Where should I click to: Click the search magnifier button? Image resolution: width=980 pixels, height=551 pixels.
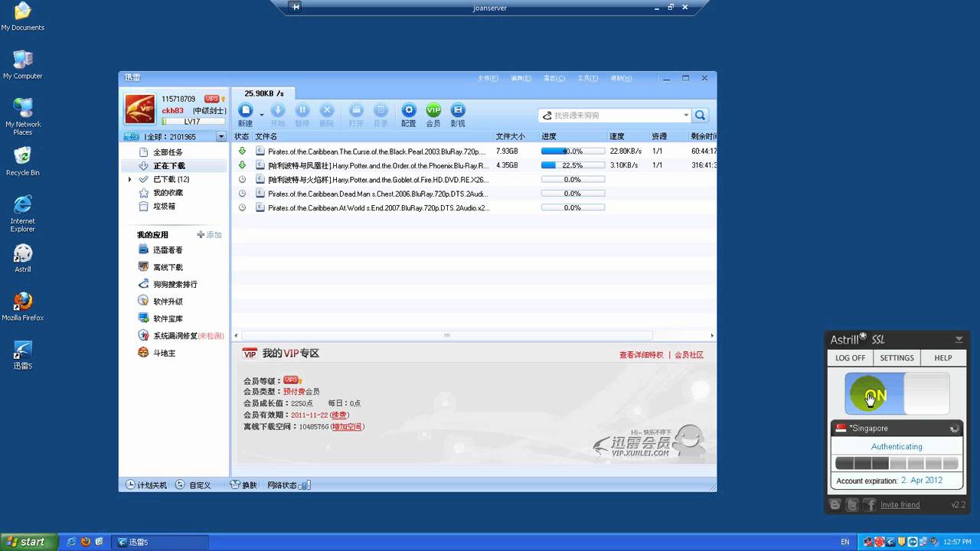[700, 116]
